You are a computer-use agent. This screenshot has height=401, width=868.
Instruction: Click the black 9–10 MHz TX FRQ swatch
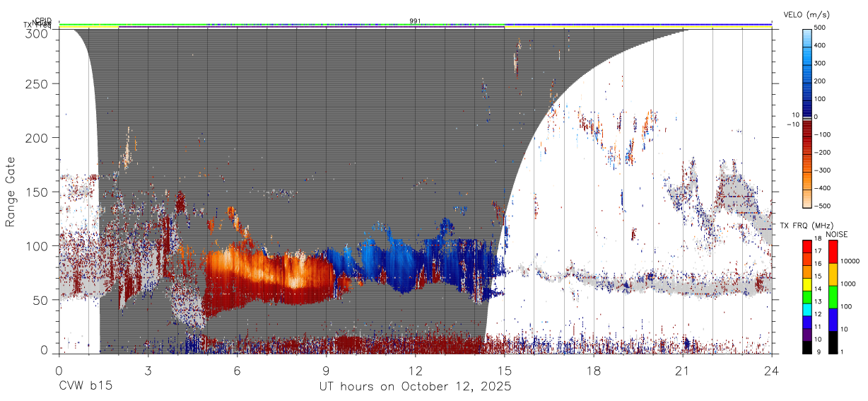(807, 346)
